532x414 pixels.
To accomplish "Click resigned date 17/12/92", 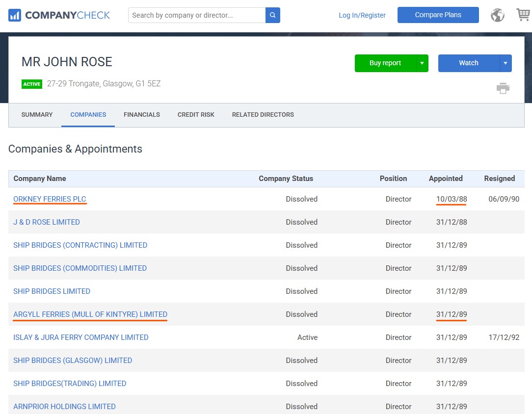I will (x=504, y=337).
